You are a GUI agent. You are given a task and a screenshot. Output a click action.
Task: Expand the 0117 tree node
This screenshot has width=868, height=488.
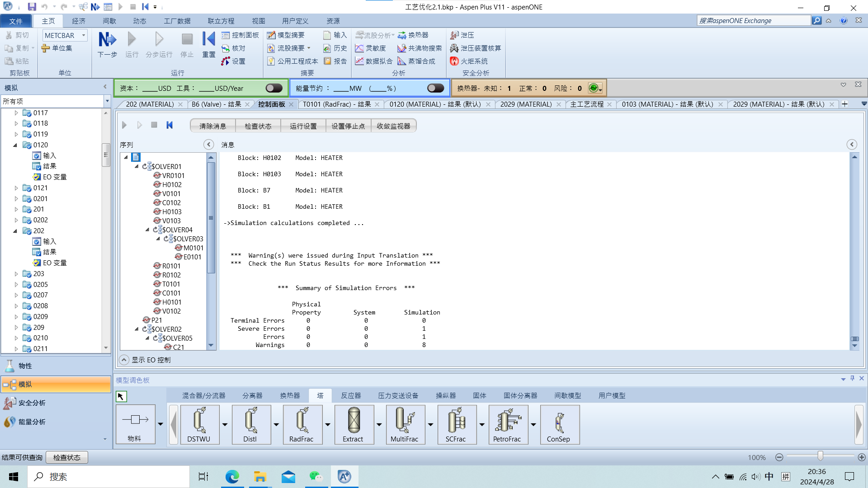(16, 113)
